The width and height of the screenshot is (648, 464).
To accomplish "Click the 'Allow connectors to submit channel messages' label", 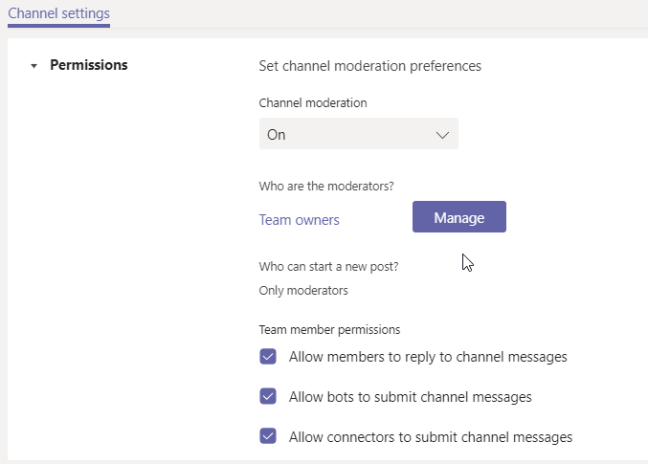I will [x=430, y=437].
